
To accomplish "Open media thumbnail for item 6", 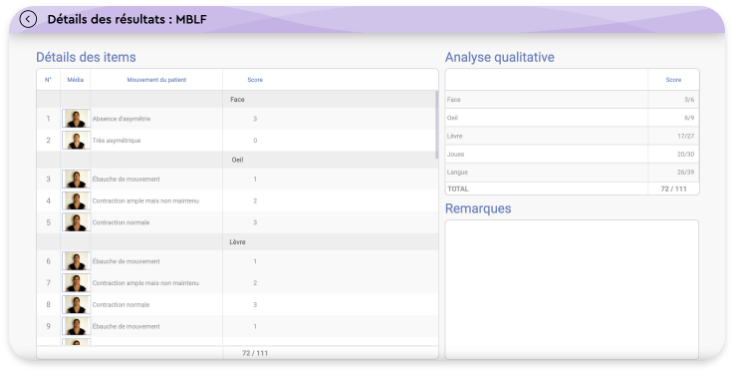I will point(76,261).
